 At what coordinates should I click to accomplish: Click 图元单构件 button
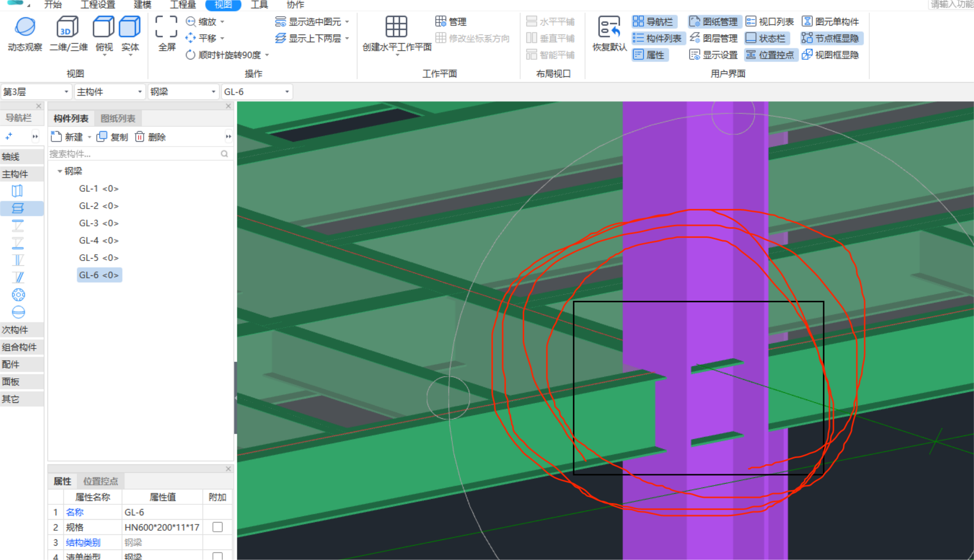(x=830, y=22)
